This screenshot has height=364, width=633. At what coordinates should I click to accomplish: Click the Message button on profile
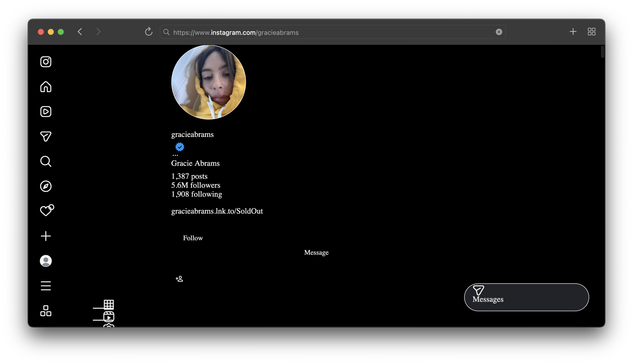click(x=316, y=252)
